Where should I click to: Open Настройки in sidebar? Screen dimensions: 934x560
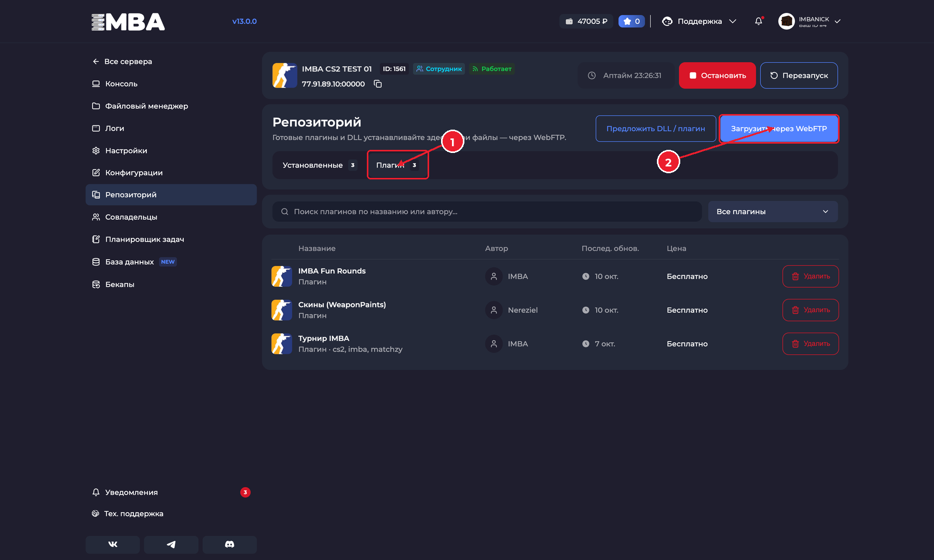tap(171, 150)
